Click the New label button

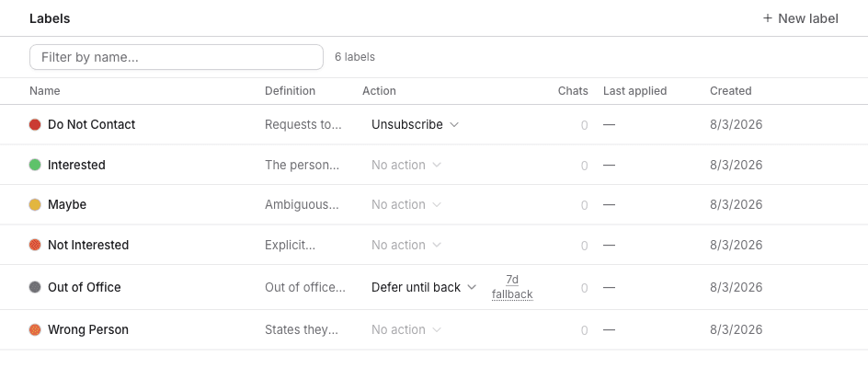point(801,18)
